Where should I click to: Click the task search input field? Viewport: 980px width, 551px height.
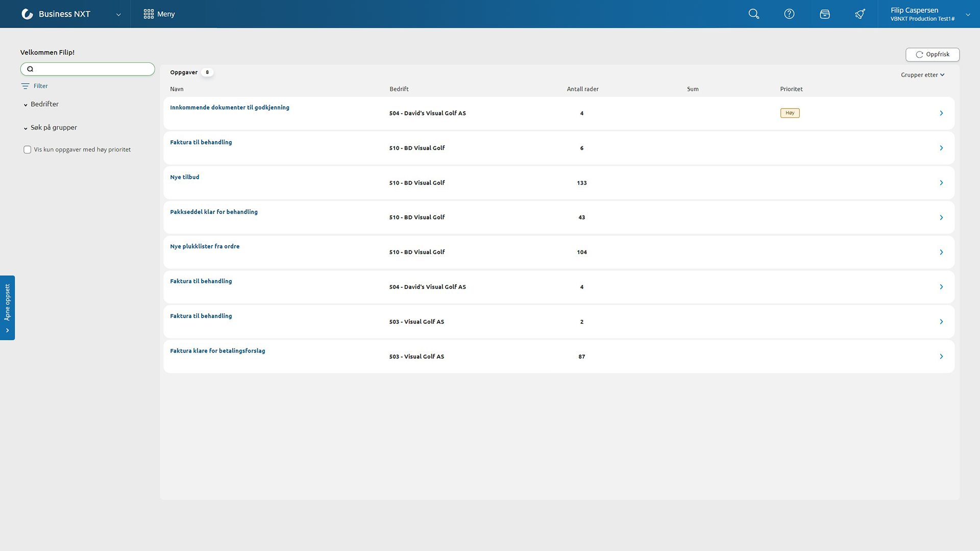92,69
